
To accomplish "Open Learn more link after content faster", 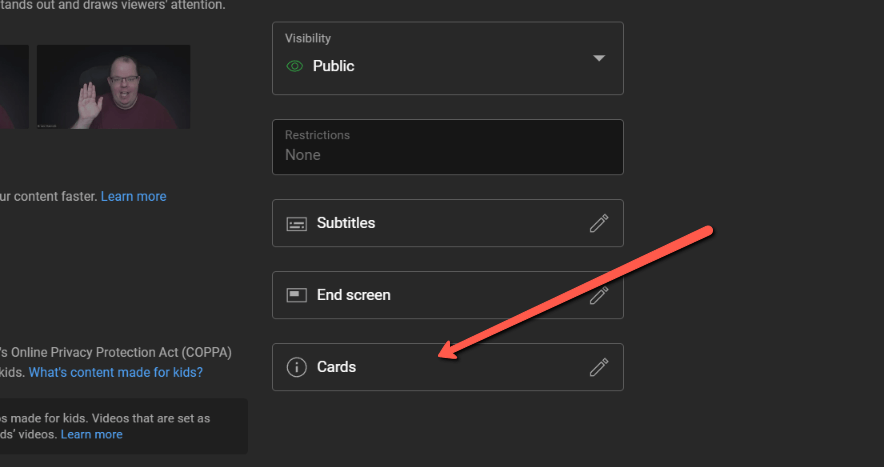I will click(134, 196).
